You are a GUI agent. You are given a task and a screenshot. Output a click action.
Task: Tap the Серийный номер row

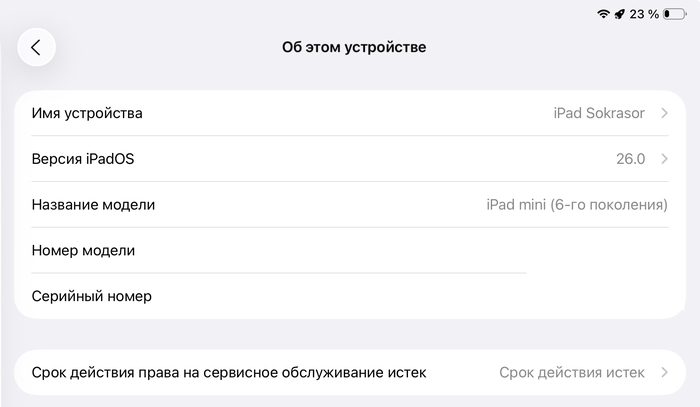coord(91,297)
